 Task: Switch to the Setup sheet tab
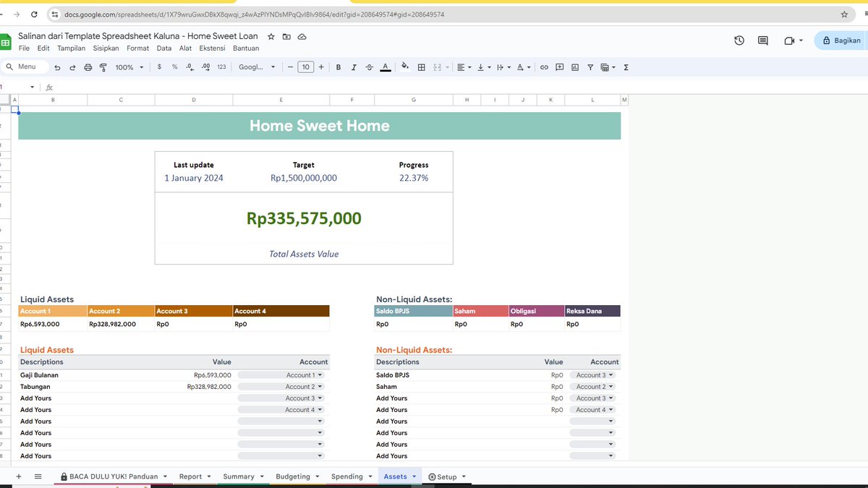click(446, 476)
